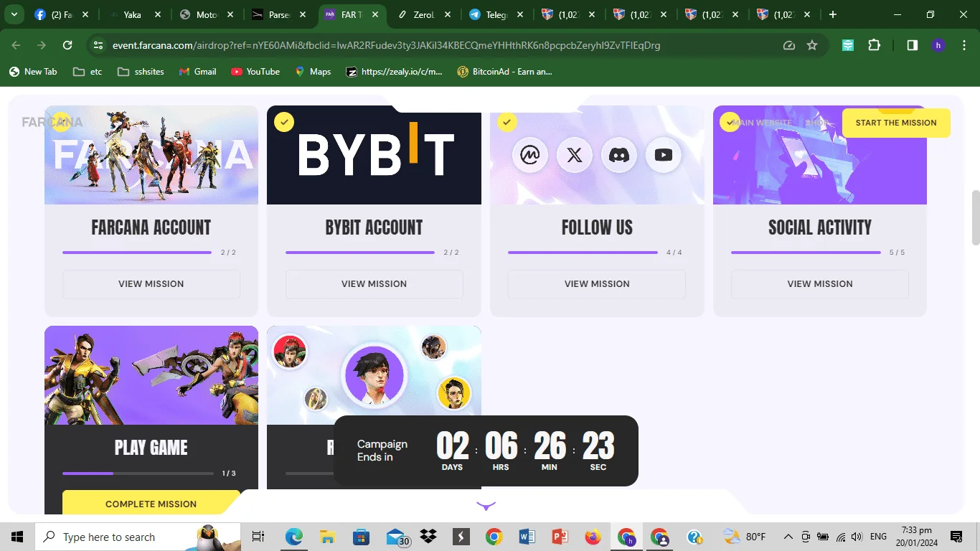The image size is (980, 551).
Task: Click the performance gauge icon in address bar
Action: pos(789,45)
